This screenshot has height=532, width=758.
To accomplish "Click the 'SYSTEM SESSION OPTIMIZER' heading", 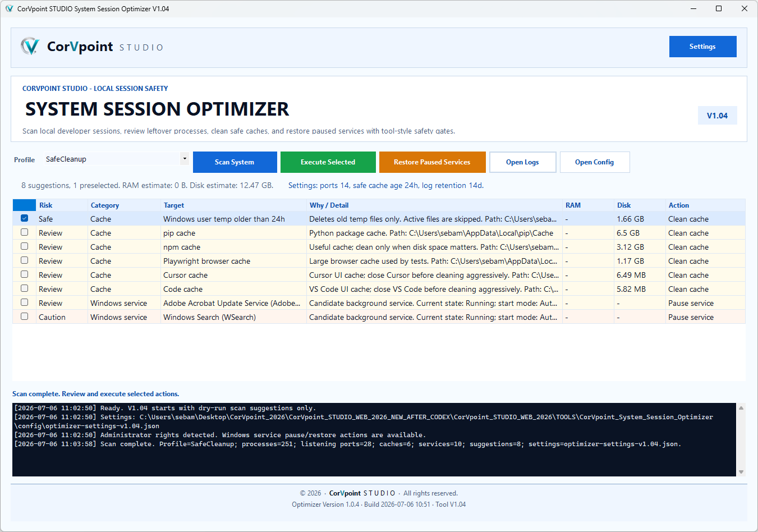I will (x=157, y=109).
